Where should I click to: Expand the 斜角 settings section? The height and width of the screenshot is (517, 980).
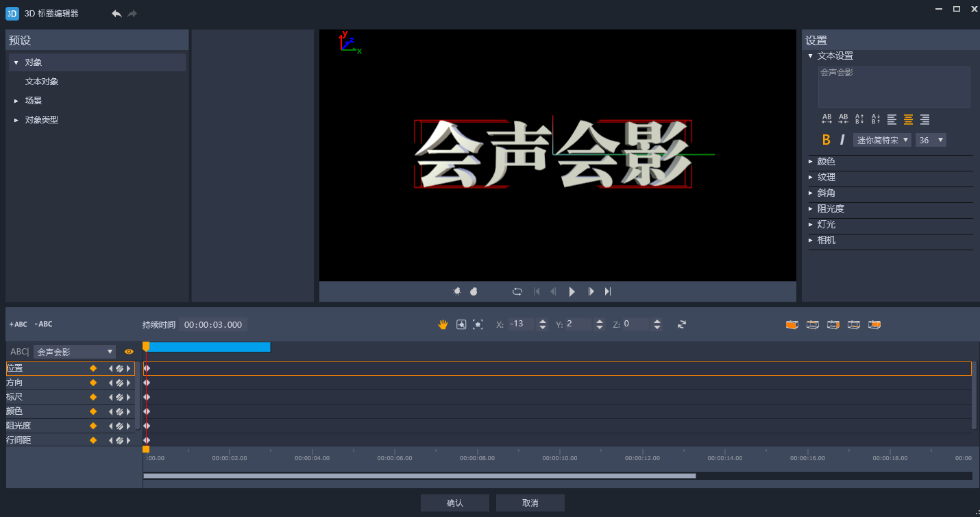click(x=810, y=193)
